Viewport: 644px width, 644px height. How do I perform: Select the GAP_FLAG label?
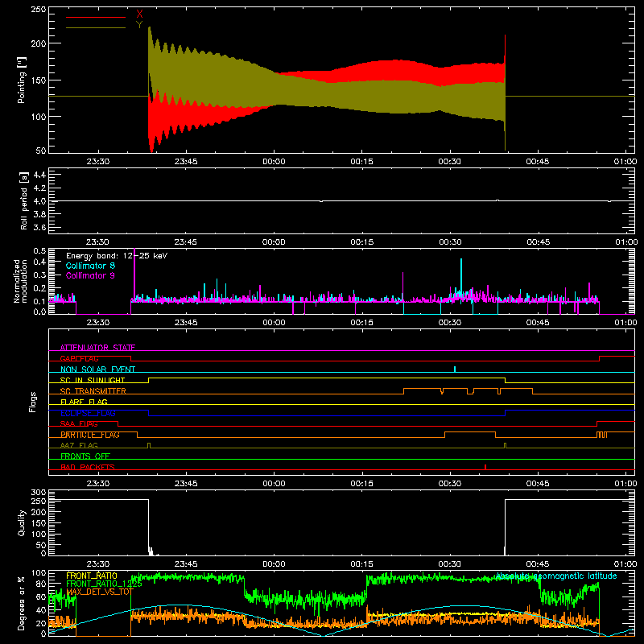[x=79, y=358]
